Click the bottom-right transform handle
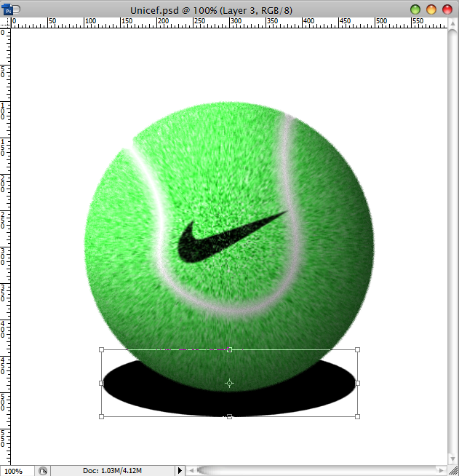Screen dimensions: 459x476 [x=357, y=416]
